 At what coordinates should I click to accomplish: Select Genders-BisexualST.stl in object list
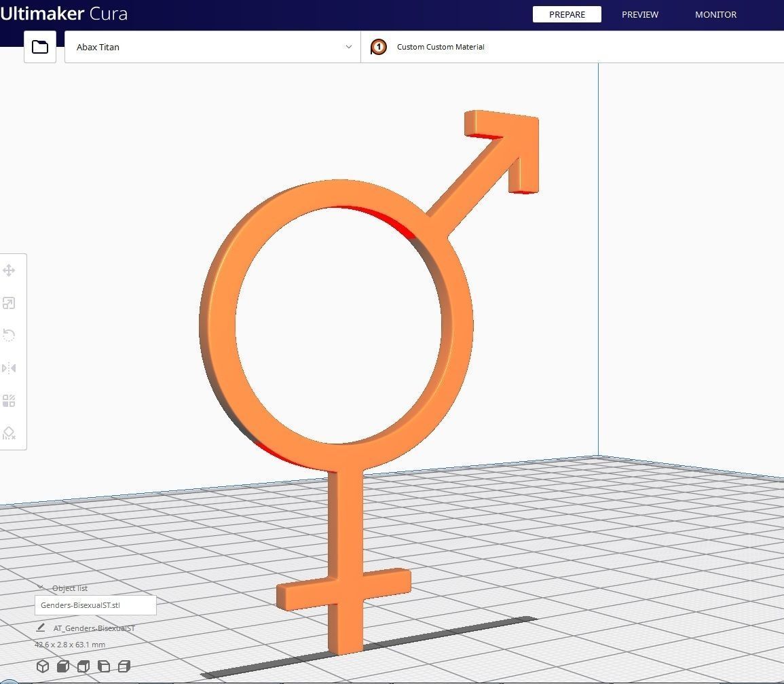96,605
